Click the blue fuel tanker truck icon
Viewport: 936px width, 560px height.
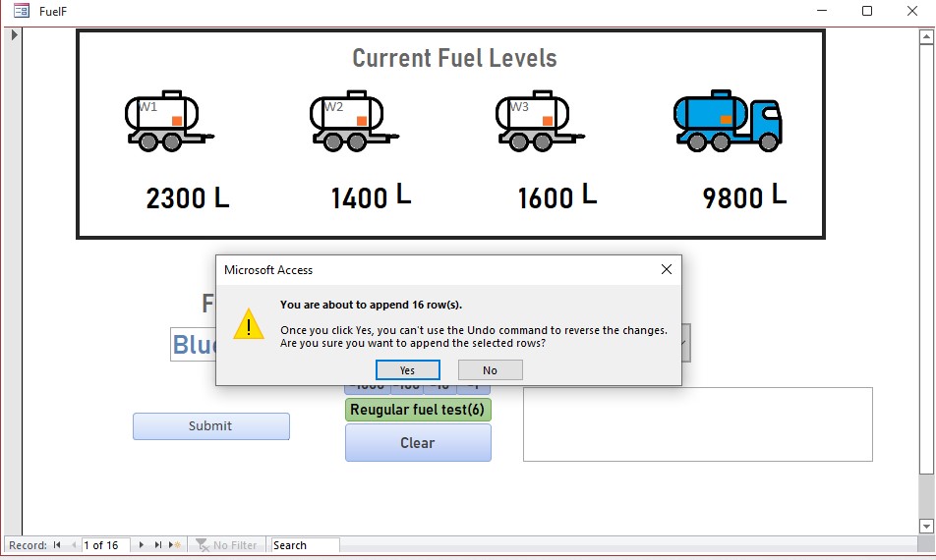point(728,121)
